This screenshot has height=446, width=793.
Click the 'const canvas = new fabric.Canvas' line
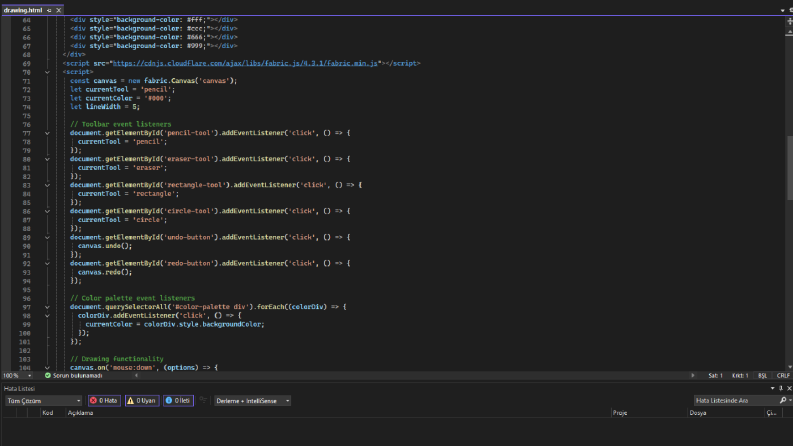coord(153,81)
